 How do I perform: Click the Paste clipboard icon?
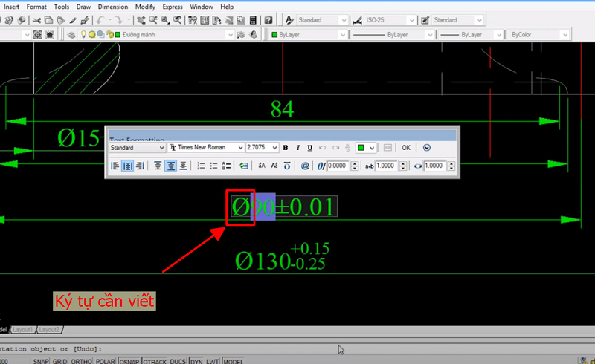click(x=60, y=20)
